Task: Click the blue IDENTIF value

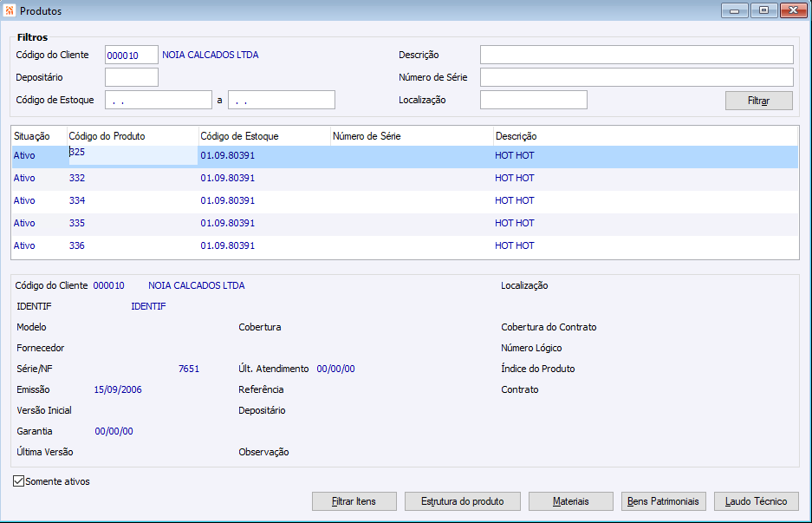Action: click(149, 306)
